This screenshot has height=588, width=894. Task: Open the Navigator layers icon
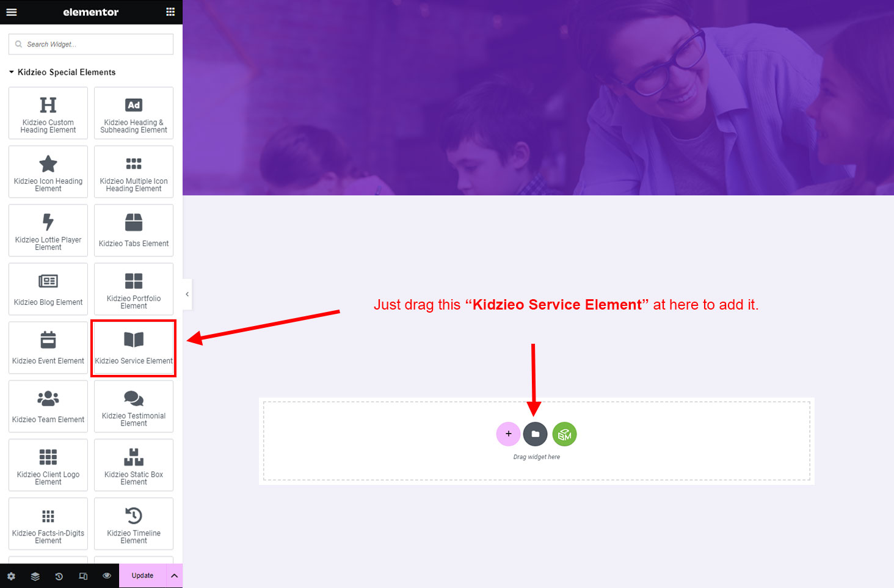(35, 576)
